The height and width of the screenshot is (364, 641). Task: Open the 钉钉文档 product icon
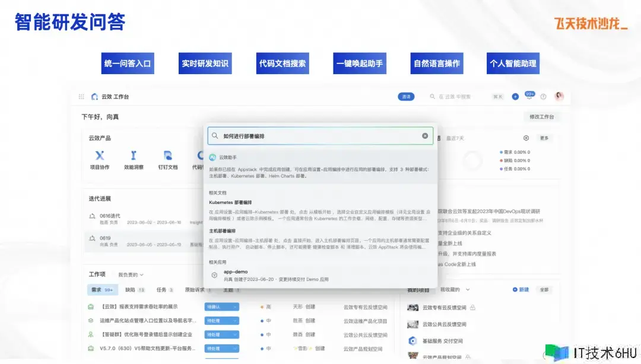tap(168, 155)
